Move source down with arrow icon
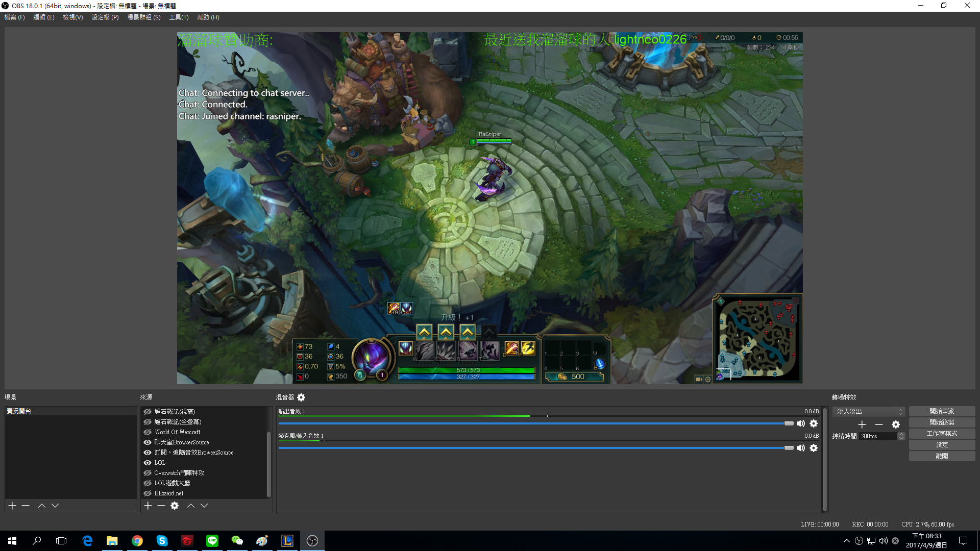 point(204,506)
